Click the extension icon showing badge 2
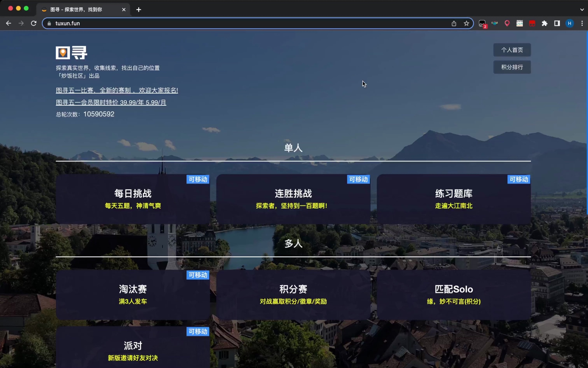The image size is (588, 368). [482, 23]
